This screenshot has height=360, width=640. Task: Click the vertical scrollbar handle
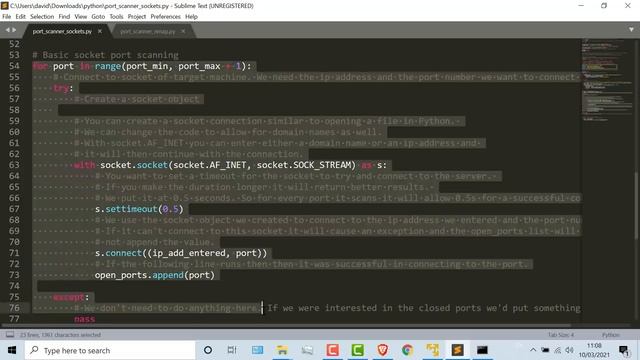637,204
